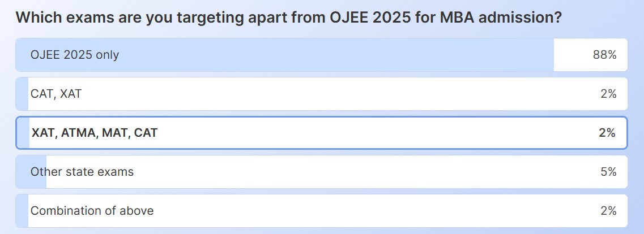Screen dimensions: 644x234
Task: Click the 2% value beside 'CAT, XAT'
Action: (608, 94)
